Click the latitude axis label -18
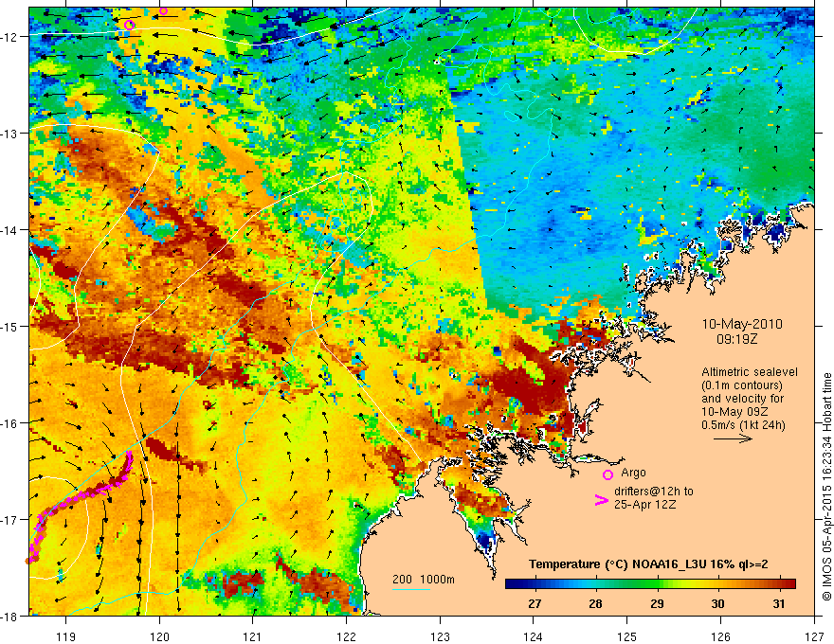This screenshot has width=834, height=644. pyautogui.click(x=10, y=616)
